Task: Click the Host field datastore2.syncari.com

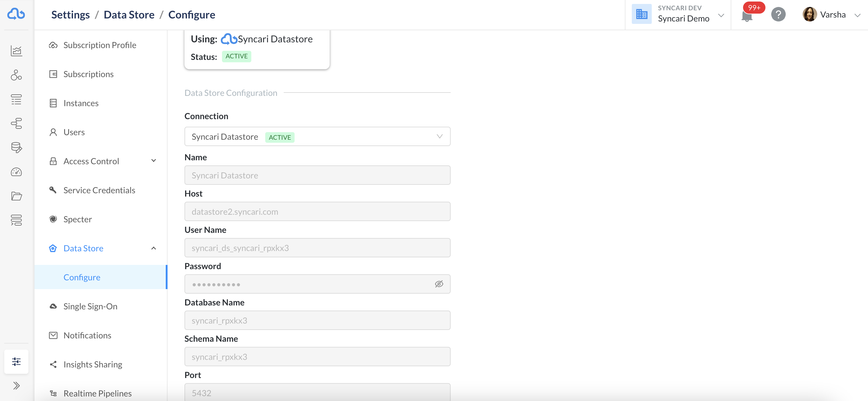Action: [x=317, y=212]
